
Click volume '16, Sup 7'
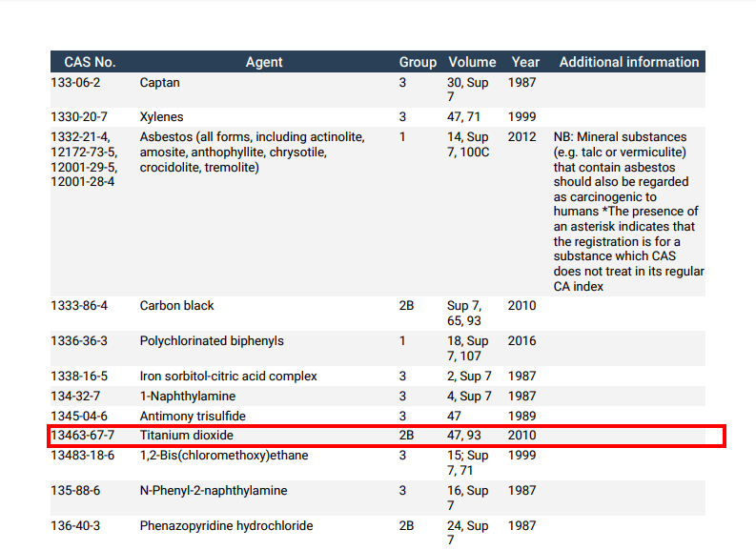tap(468, 498)
